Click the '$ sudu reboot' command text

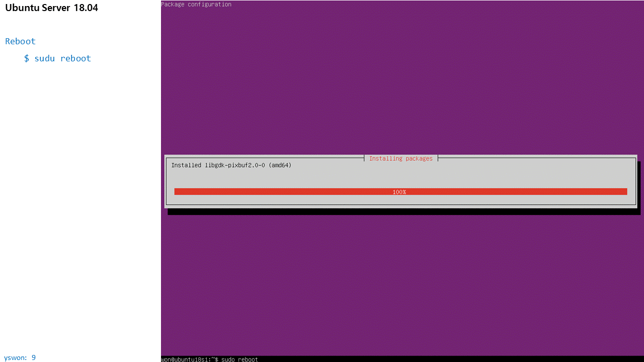[57, 58]
